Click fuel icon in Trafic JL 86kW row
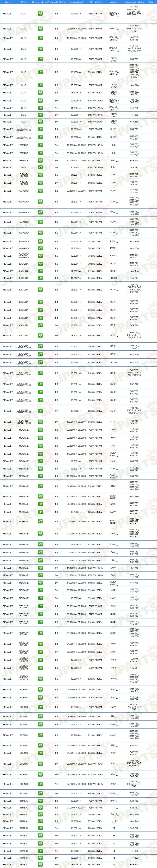The height and width of the screenshot is (868, 157). [40, 865]
